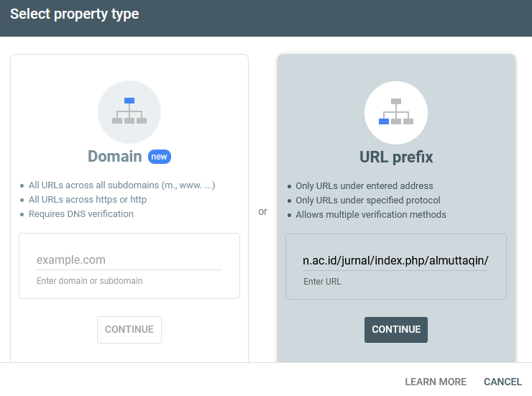Select the Domain heading text
The image size is (532, 396).
tap(114, 157)
